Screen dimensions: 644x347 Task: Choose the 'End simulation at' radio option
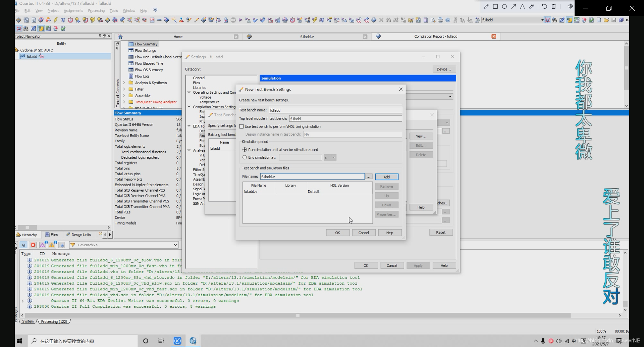[x=245, y=157]
